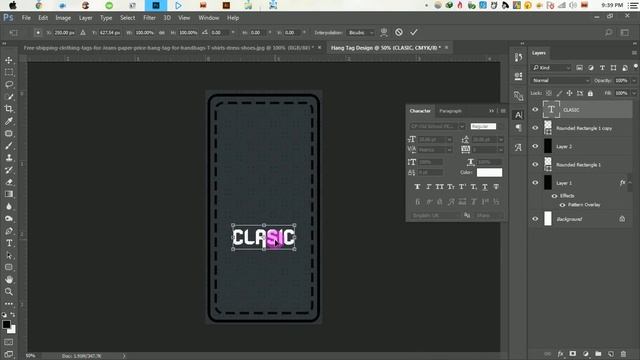The image size is (640, 360).
Task: Open the Fill dropdown arrow
Action: click(634, 93)
